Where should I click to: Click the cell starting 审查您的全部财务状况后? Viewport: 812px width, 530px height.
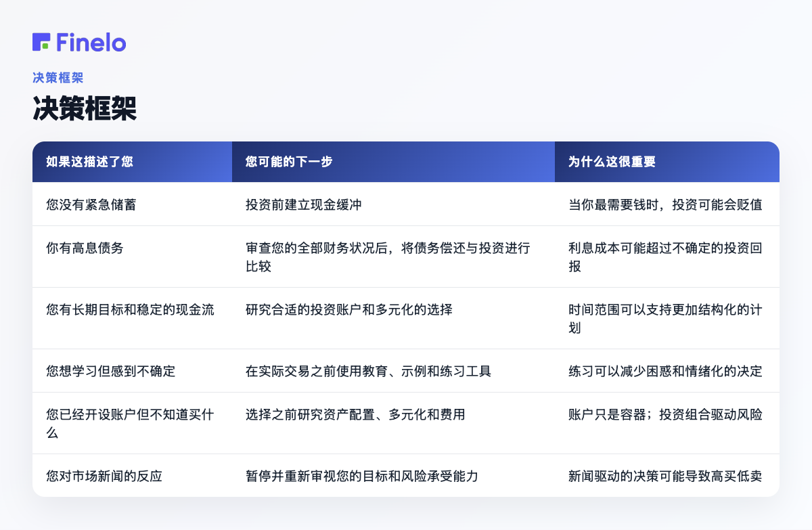point(394,257)
